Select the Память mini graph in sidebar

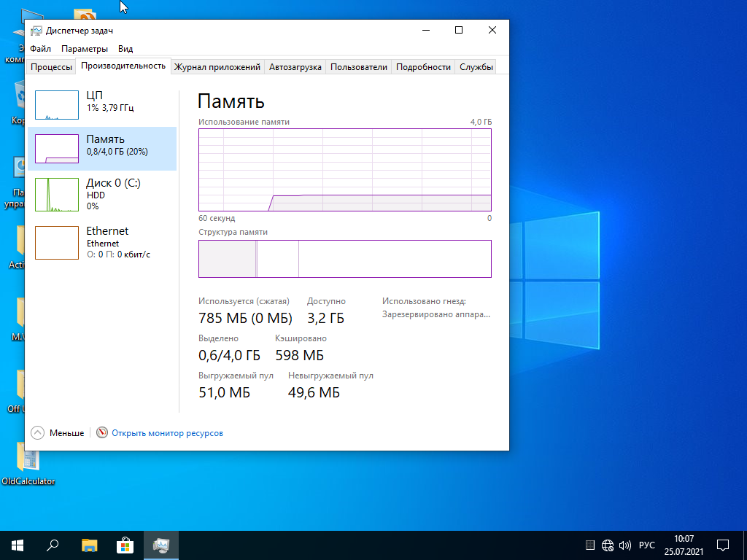57,149
